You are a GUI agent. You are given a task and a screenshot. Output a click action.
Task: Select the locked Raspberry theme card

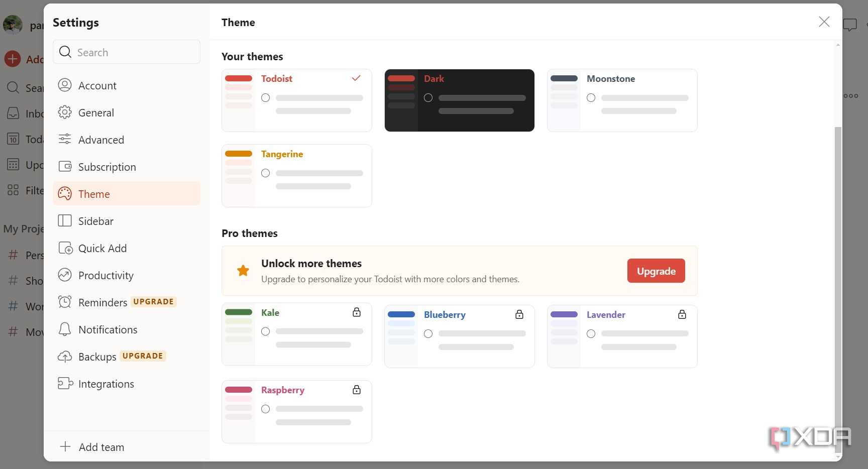click(x=297, y=412)
